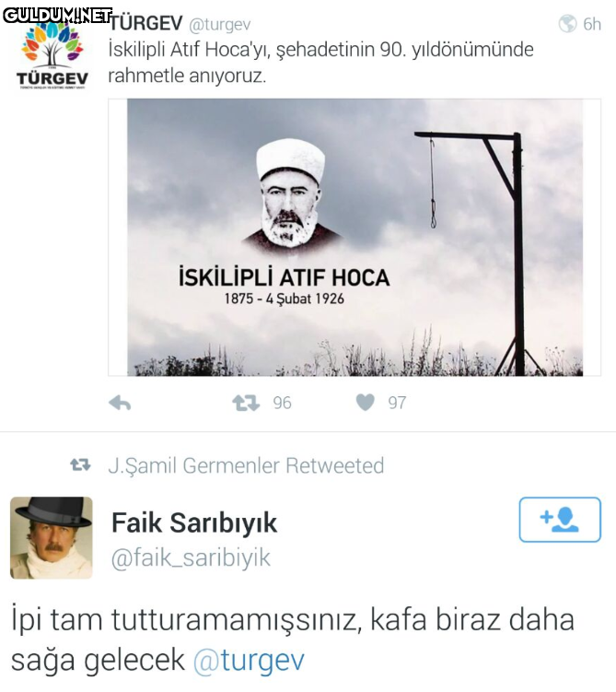Viewport: 616px width, 692px height.
Task: Open Faik Sarıbıyık profile photo
Action: pos(52,537)
